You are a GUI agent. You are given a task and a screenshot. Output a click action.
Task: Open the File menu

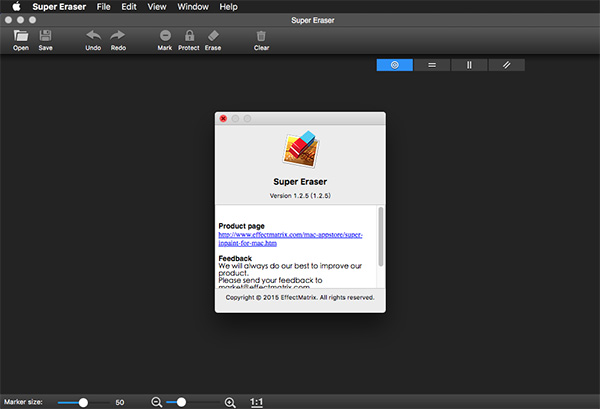[103, 7]
